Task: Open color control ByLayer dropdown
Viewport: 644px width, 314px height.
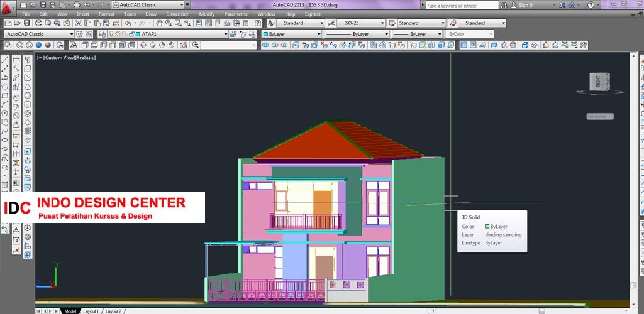Action: [292, 34]
